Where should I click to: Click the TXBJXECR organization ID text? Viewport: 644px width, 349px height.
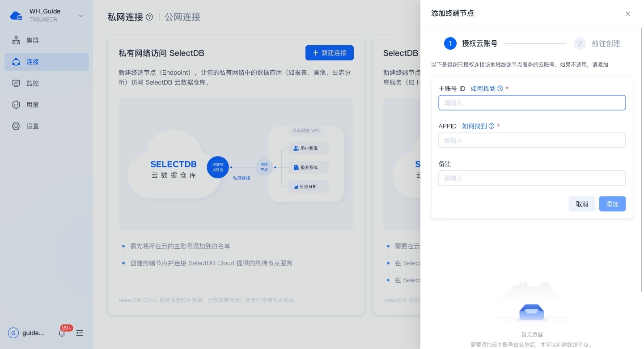[x=43, y=20]
